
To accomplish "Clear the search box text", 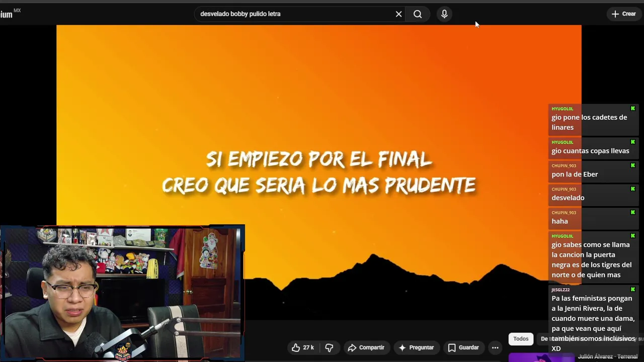I will (x=398, y=14).
